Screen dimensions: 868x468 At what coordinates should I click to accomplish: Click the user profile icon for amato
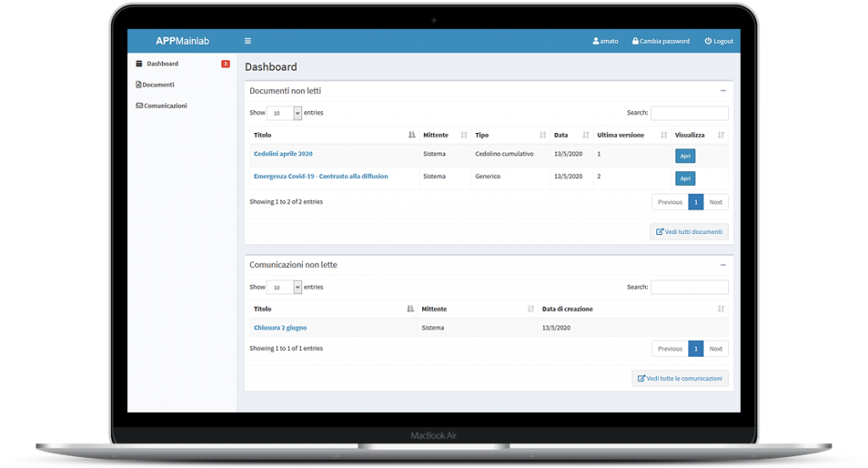tap(596, 41)
